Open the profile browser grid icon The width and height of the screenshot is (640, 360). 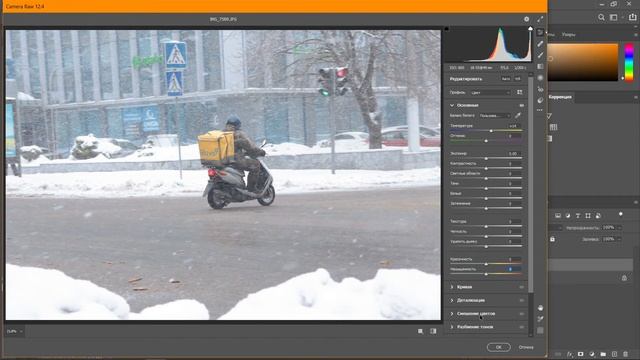pyautogui.click(x=520, y=93)
